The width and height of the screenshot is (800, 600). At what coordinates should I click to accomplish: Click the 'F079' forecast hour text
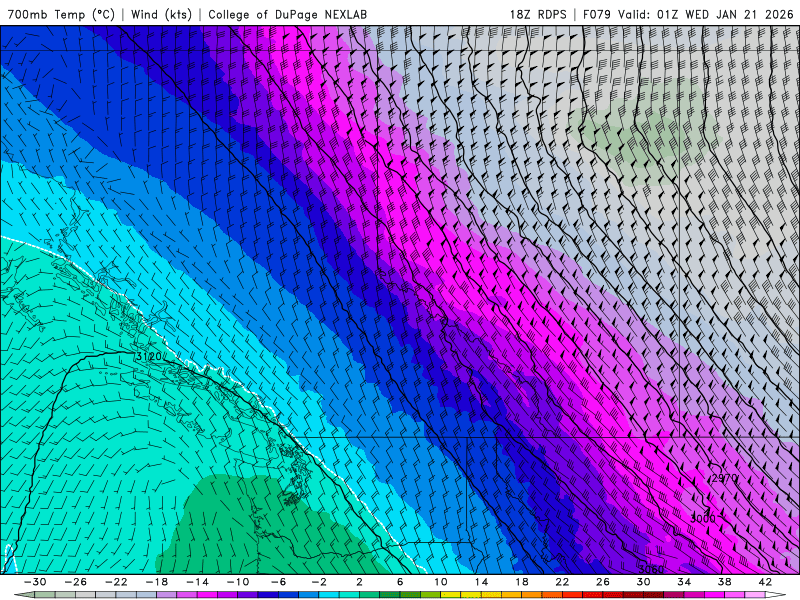(x=597, y=14)
